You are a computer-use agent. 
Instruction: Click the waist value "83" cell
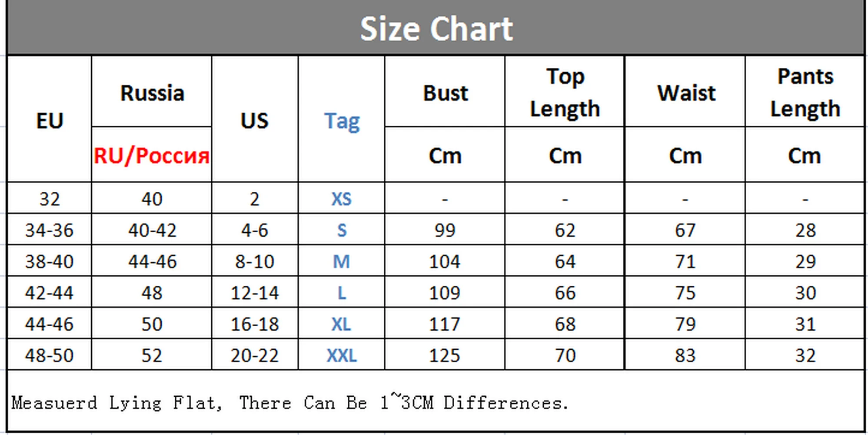pyautogui.click(x=685, y=355)
